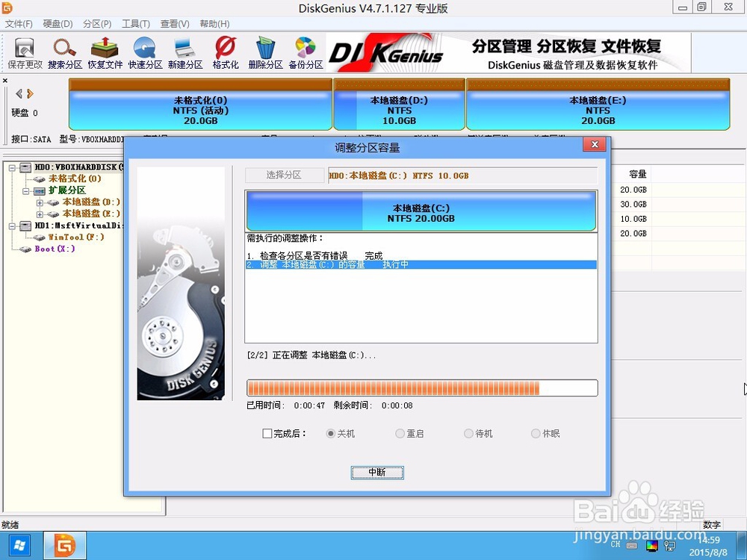Click the 未格式化(0) partition block in disk map
Viewport: 747px width, 560px height.
[200, 105]
